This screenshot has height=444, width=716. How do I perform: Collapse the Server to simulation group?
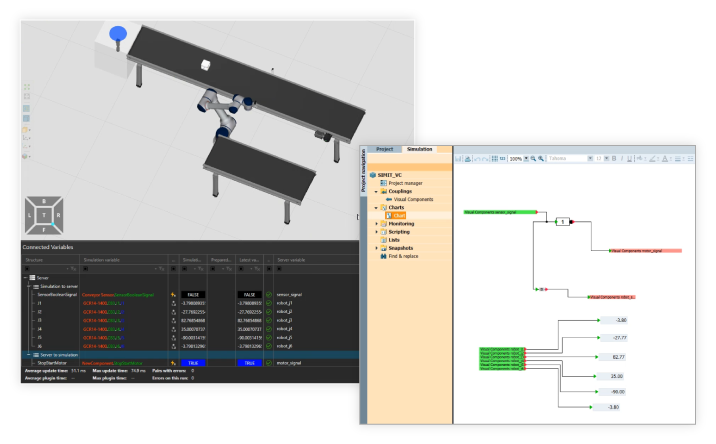(x=29, y=355)
